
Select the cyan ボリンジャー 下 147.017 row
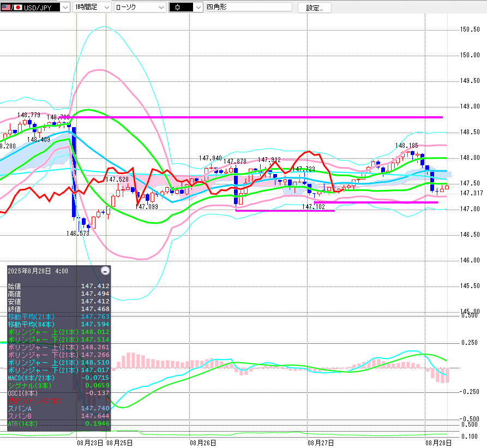tap(59, 370)
